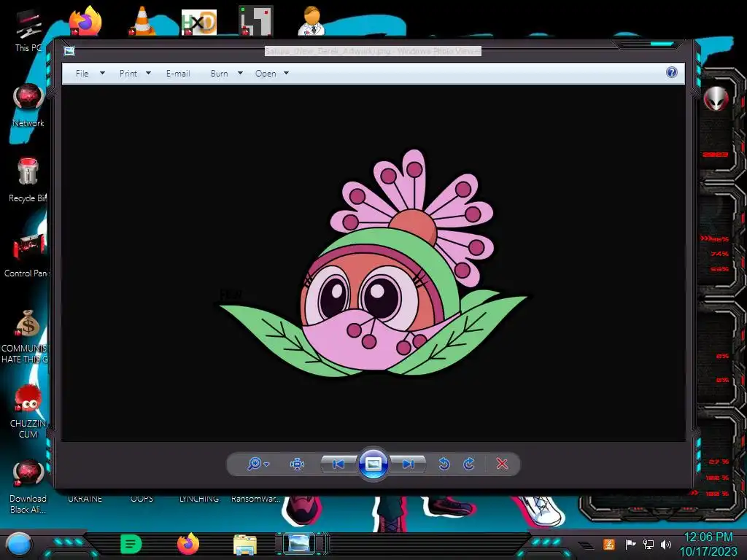Image resolution: width=747 pixels, height=560 pixels.
Task: Click the Java tray icon
Action: click(x=609, y=544)
